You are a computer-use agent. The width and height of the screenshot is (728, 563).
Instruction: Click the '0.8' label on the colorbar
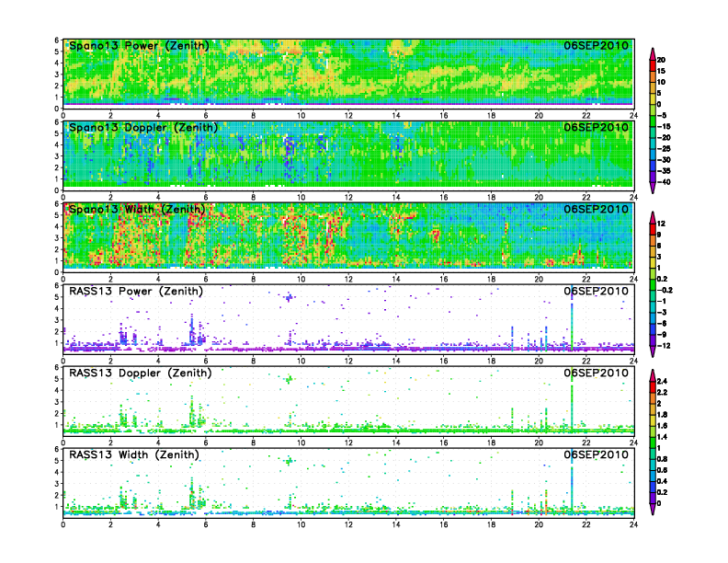[662, 459]
